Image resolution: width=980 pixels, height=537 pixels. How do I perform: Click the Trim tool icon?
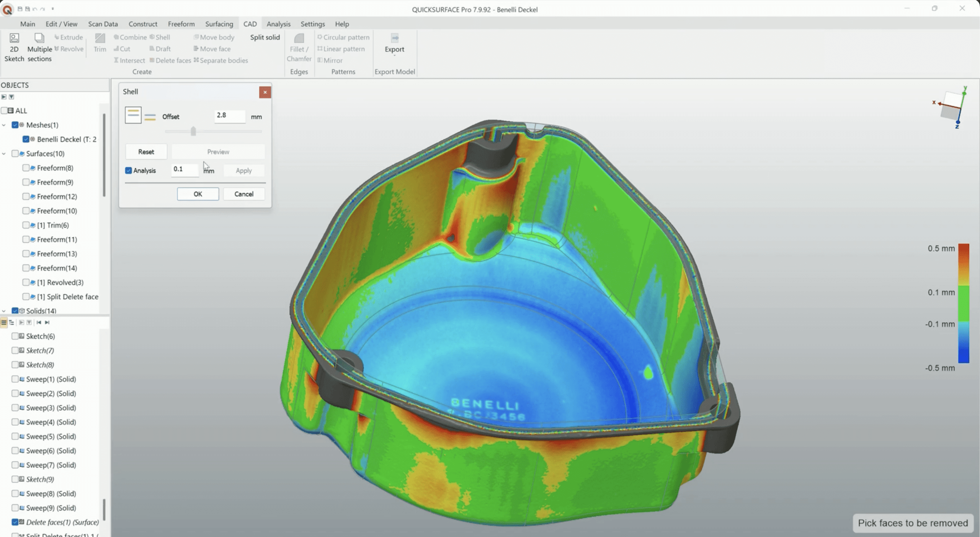point(100,38)
